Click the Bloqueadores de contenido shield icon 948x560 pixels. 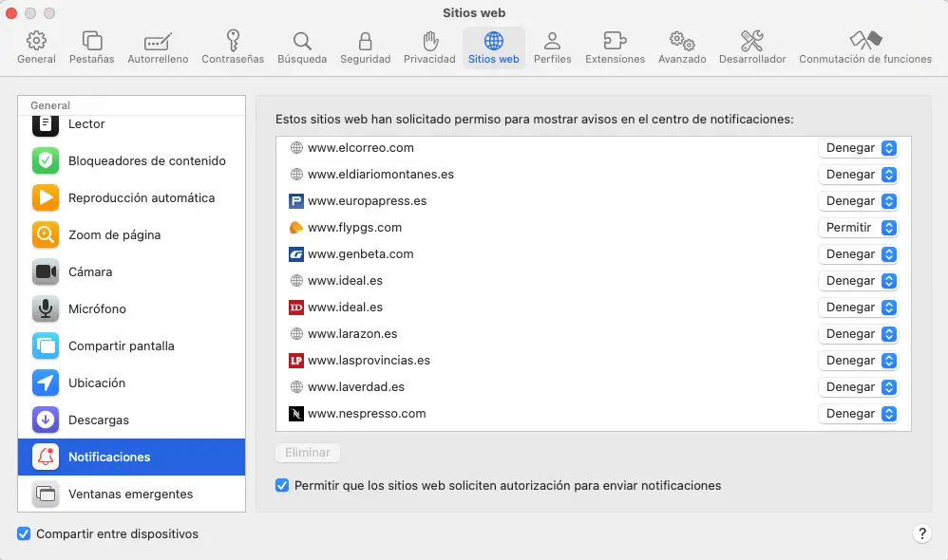[x=46, y=160]
